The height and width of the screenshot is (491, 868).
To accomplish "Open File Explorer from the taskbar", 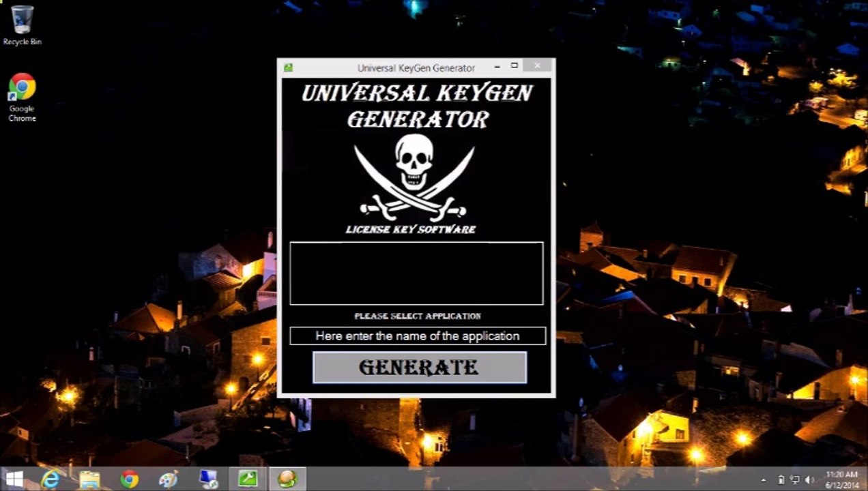I will tap(89, 479).
